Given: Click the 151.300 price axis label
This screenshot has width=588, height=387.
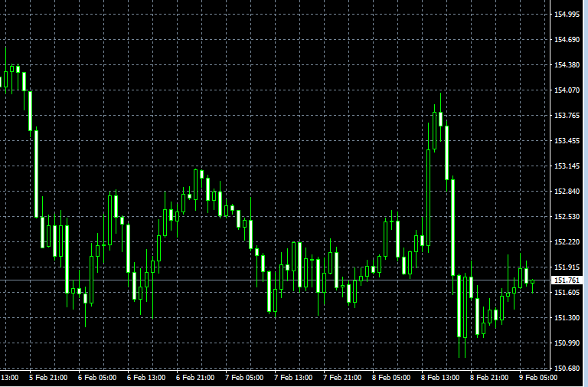Looking at the screenshot, I should [567, 318].
